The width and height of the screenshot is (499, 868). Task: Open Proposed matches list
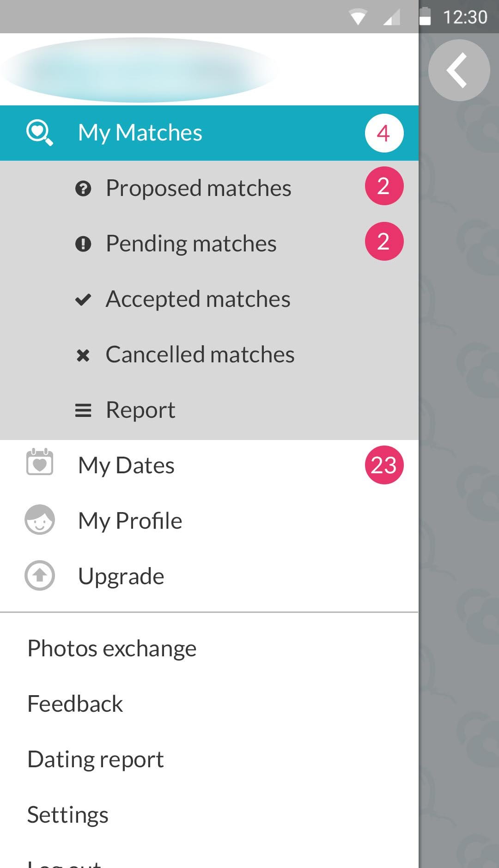click(198, 188)
